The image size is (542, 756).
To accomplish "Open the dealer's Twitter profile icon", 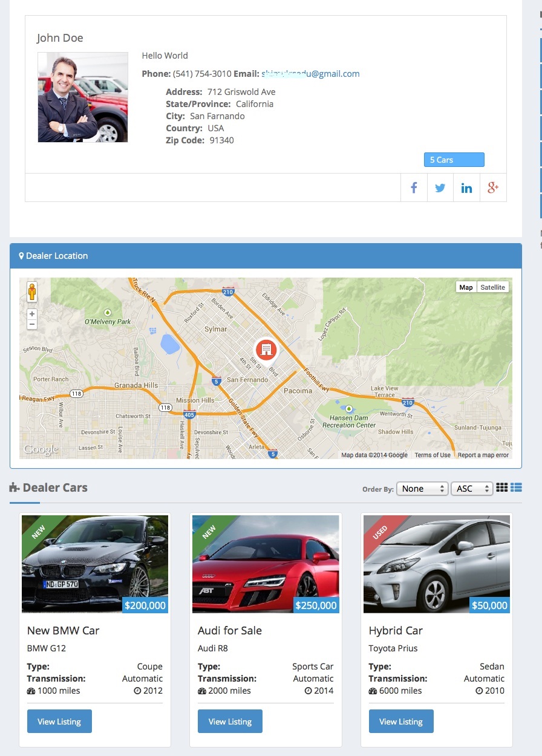I will (440, 187).
